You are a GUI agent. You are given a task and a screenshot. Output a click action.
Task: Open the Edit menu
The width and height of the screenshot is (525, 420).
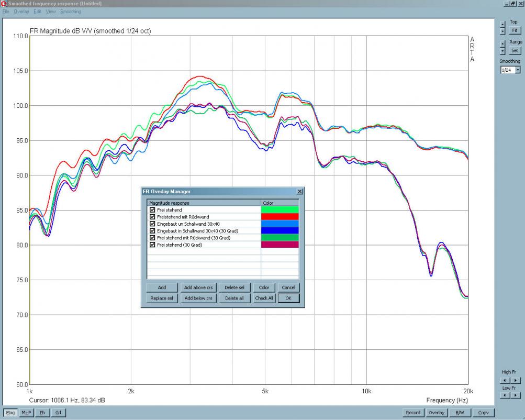[x=37, y=12]
